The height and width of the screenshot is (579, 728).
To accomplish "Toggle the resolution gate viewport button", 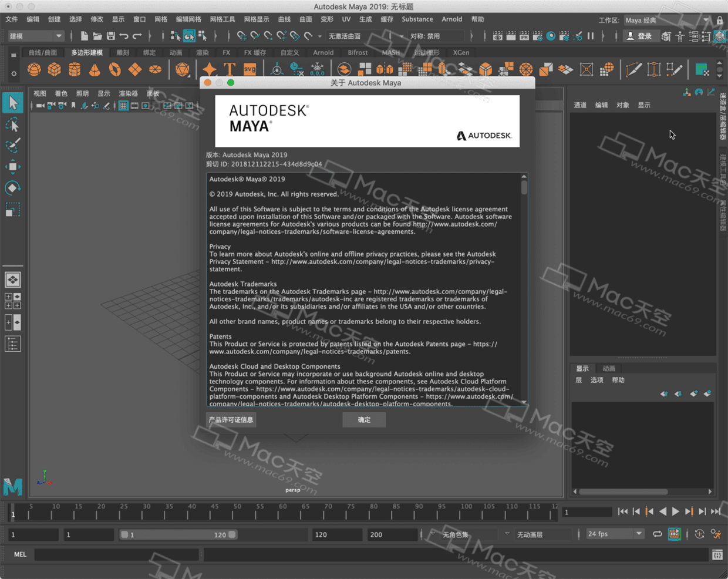I will pyautogui.click(x=146, y=106).
